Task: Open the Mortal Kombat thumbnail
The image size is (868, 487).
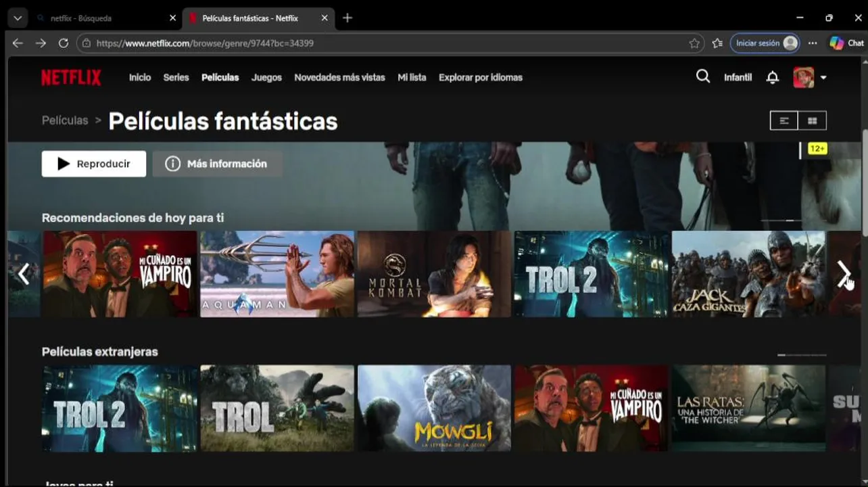Action: (434, 274)
